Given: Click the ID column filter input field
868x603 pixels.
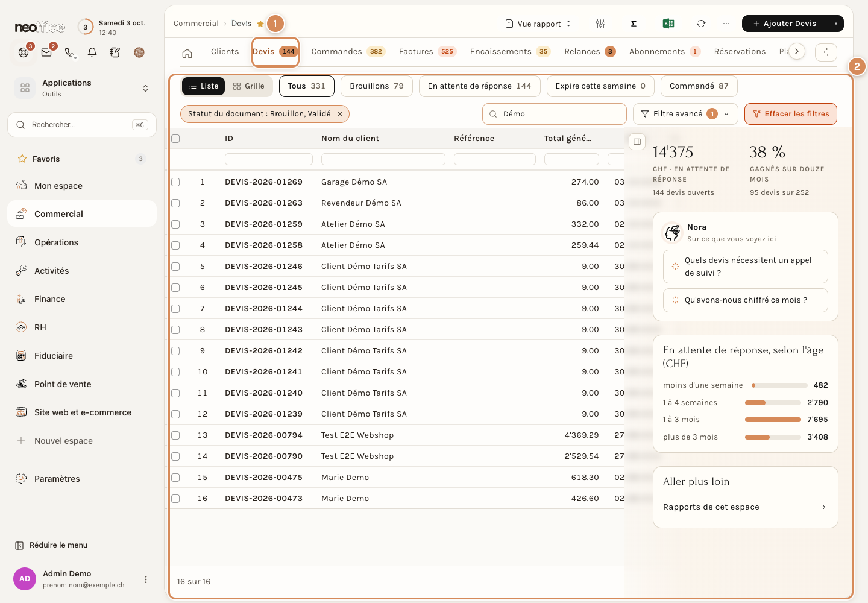Looking at the screenshot, I should click(x=269, y=159).
